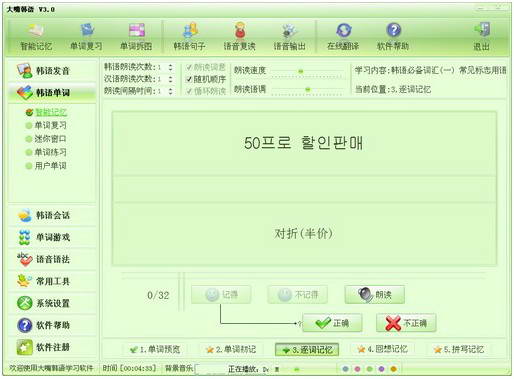Open 软件帮助 sidebar section
The height and width of the screenshot is (379, 514).
[x=52, y=325]
